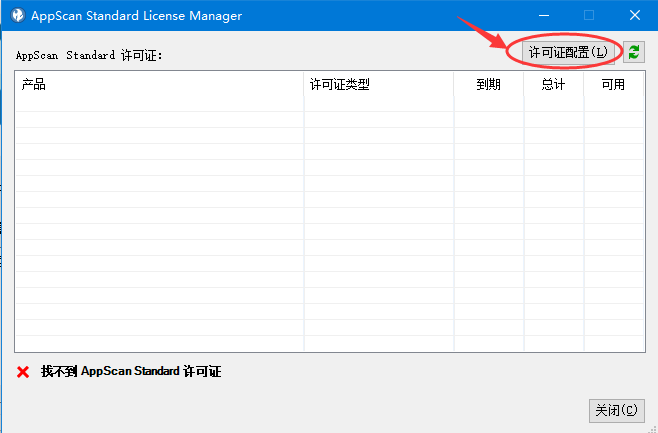Screen dimensions: 658x433
Task: Click the red X error icon
Action: 23,372
